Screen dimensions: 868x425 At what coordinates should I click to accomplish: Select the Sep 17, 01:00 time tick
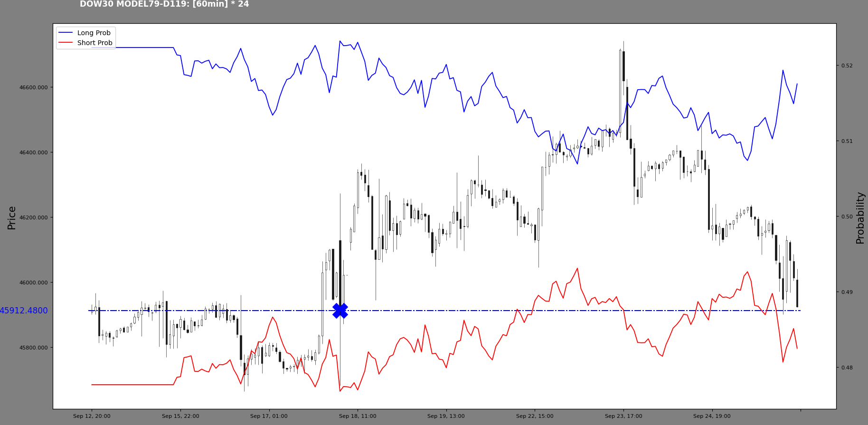[269, 416]
